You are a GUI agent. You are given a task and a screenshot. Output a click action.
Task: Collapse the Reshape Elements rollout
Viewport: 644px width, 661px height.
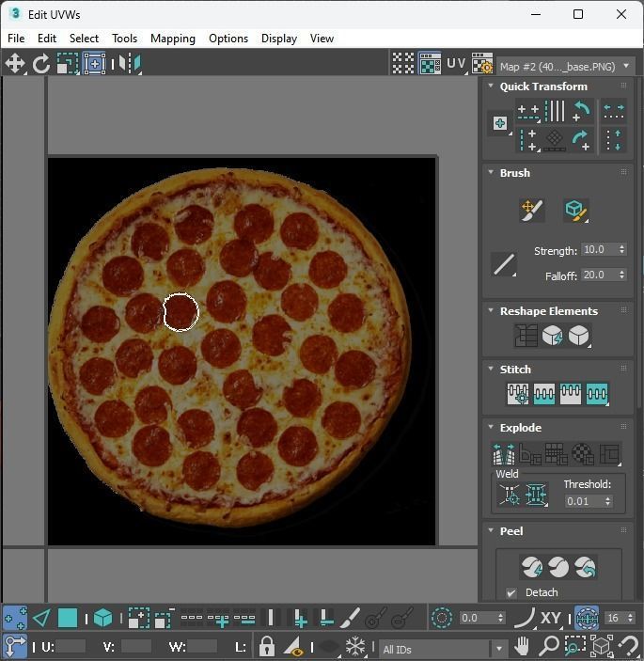tap(491, 310)
